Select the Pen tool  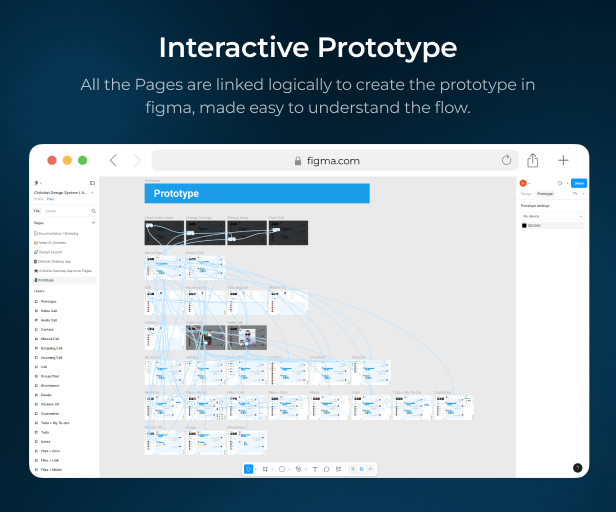pyautogui.click(x=298, y=469)
